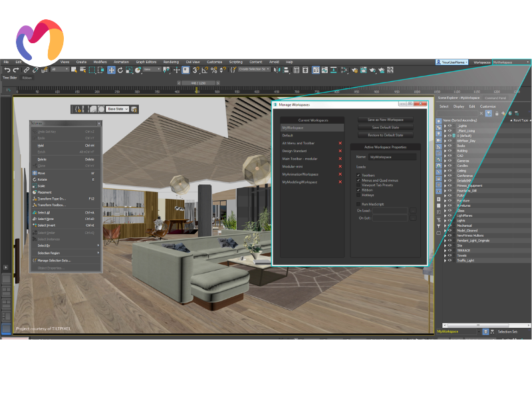Toggle the Angle Snap tool

click(205, 69)
